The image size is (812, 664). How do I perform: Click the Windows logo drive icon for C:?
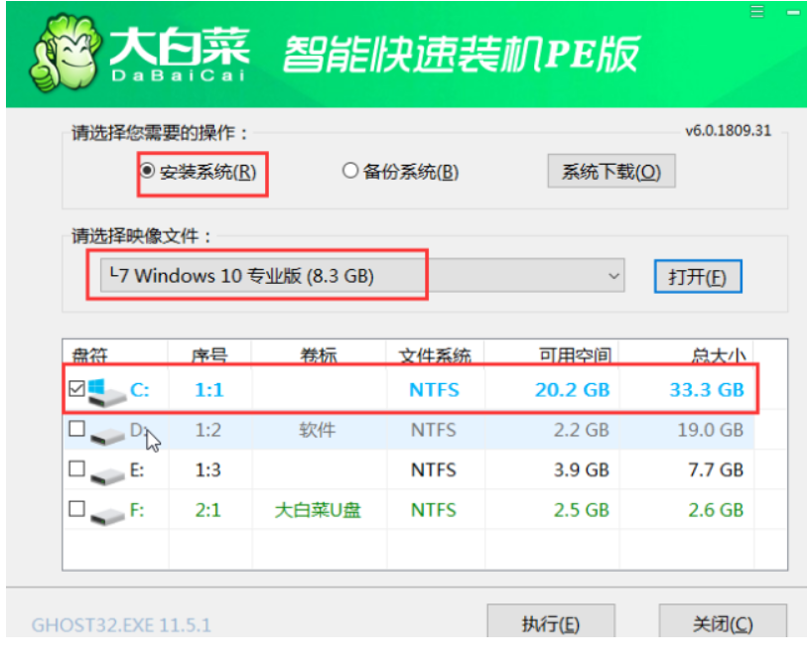point(106,392)
